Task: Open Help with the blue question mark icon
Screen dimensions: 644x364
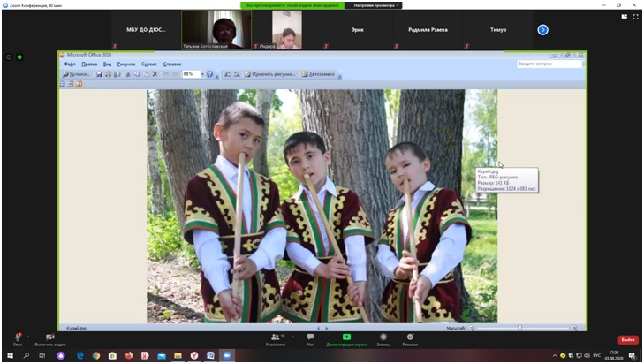Action: 209,74
